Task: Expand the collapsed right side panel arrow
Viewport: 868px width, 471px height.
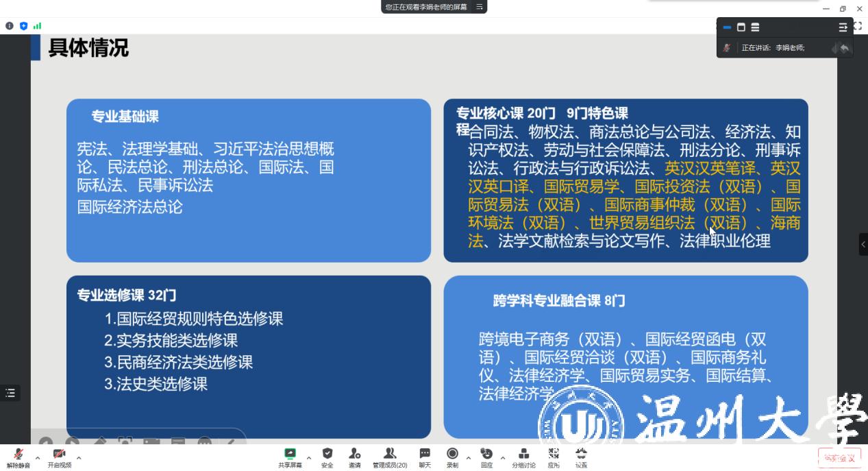Action: pos(863,244)
